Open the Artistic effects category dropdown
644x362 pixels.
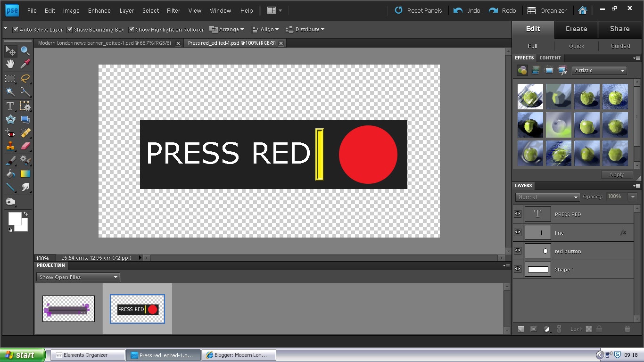pyautogui.click(x=599, y=70)
